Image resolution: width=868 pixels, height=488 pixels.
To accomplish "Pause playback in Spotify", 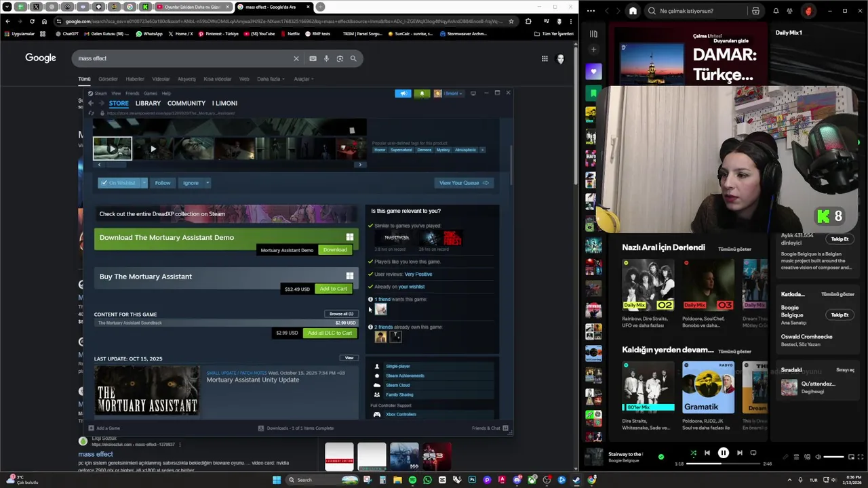I will 723,453.
